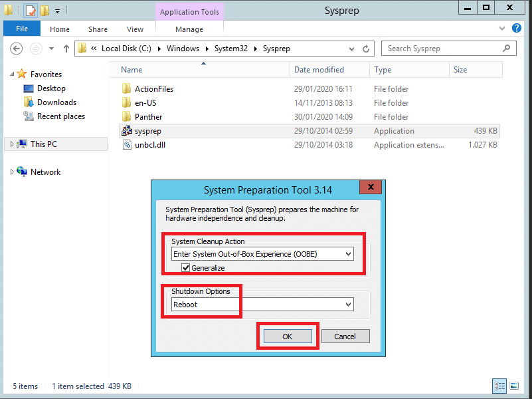
Task: Go forward with the Forward arrow
Action: pos(36,49)
